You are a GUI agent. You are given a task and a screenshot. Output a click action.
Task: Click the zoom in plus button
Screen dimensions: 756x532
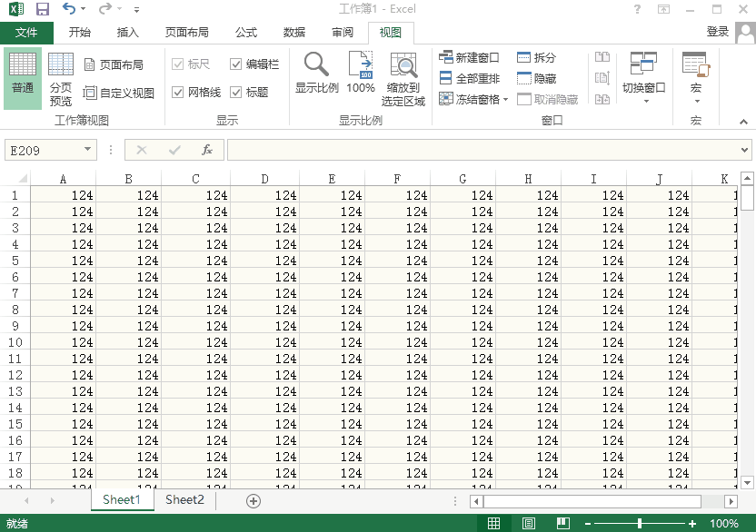(692, 523)
